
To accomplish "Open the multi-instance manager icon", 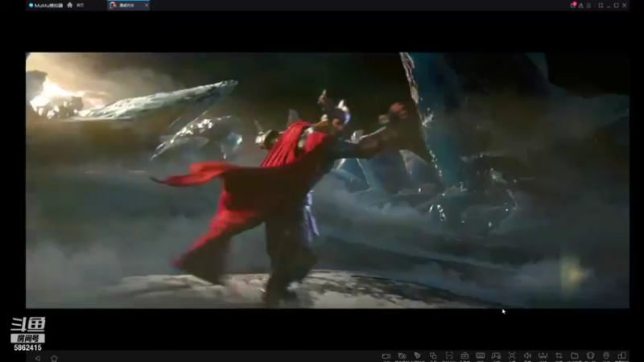I will [433, 356].
